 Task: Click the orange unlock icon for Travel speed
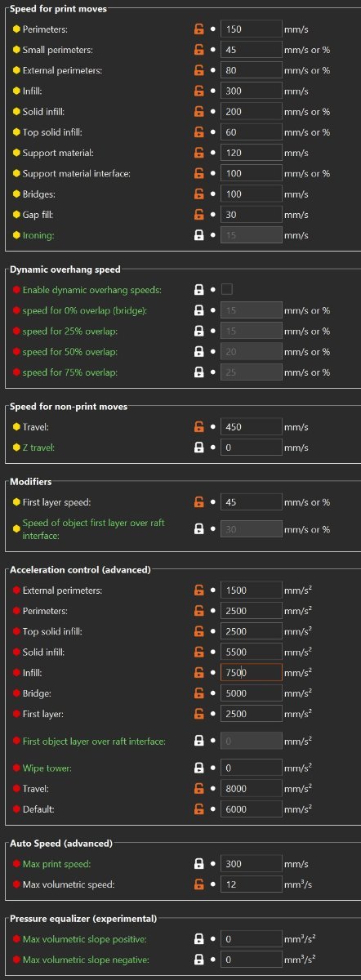(198, 426)
